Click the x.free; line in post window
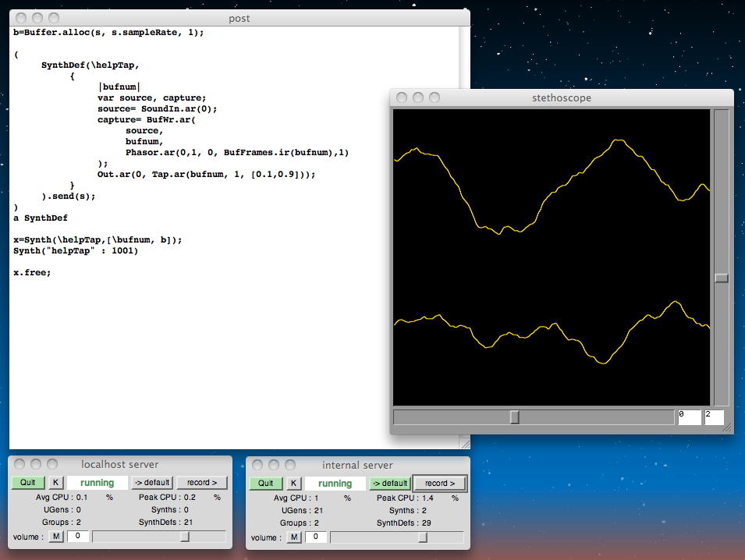The image size is (745, 560). pos(32,273)
